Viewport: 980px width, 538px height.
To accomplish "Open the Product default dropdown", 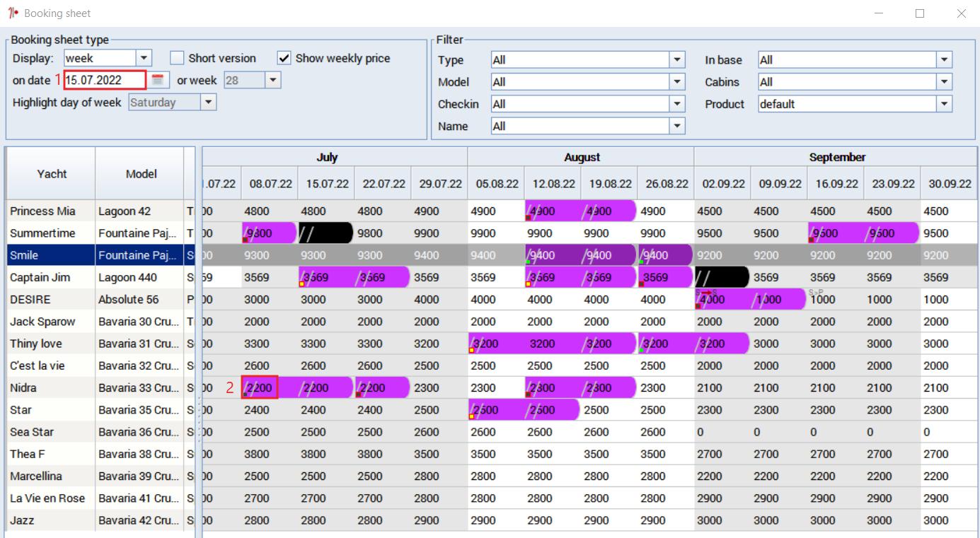I will click(x=945, y=104).
